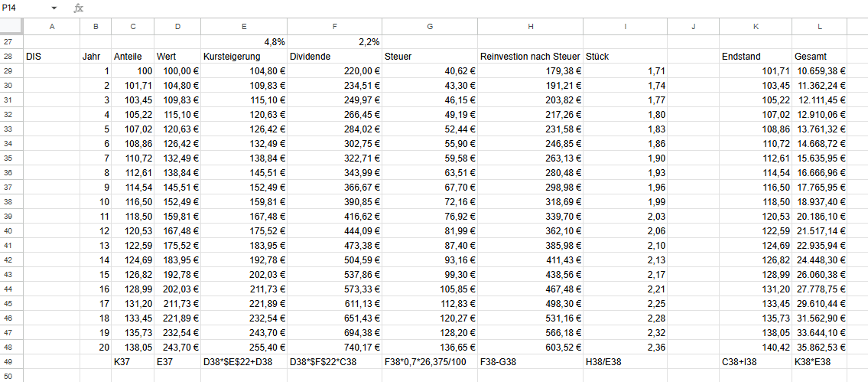The height and width of the screenshot is (382, 868).
Task: Click the Endstand header cell
Action: 756,57
